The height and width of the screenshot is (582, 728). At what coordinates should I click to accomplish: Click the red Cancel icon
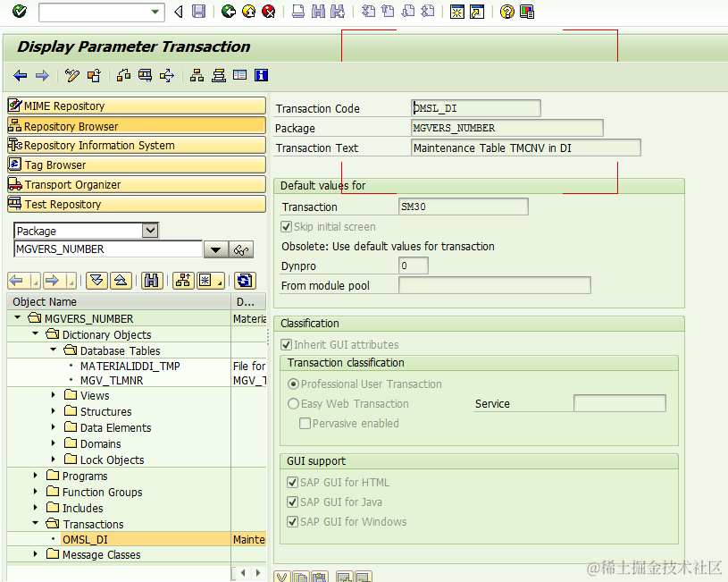click(x=268, y=11)
